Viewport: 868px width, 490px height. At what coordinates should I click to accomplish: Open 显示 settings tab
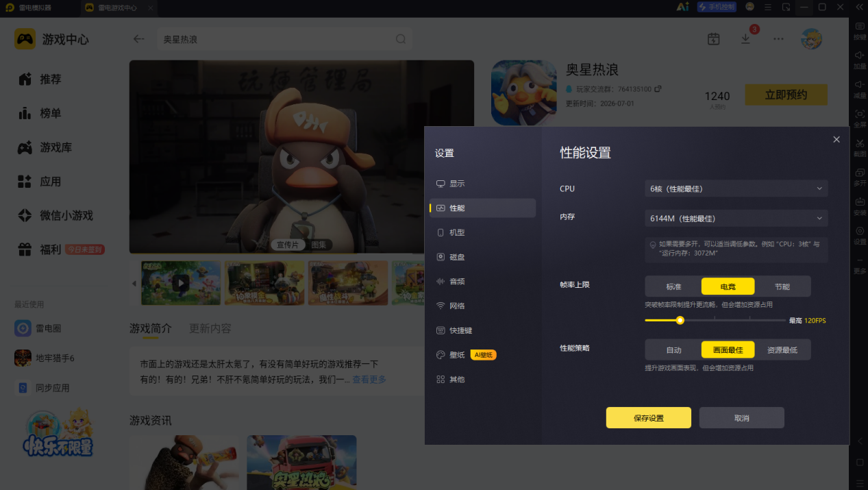pyautogui.click(x=482, y=184)
